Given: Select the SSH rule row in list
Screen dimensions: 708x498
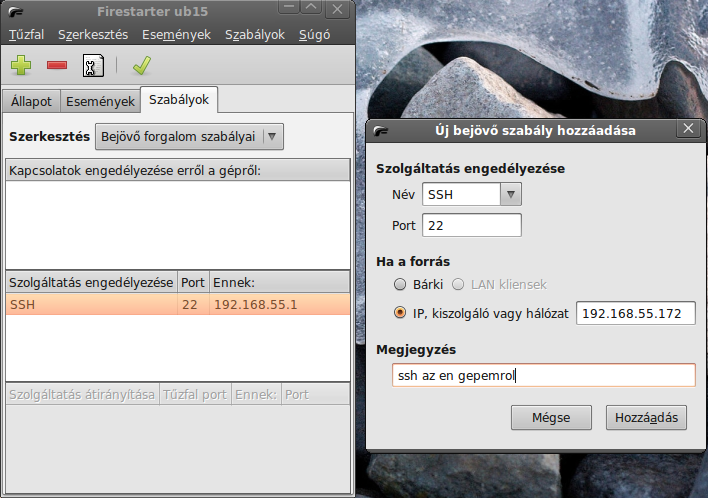Looking at the screenshot, I should point(178,304).
